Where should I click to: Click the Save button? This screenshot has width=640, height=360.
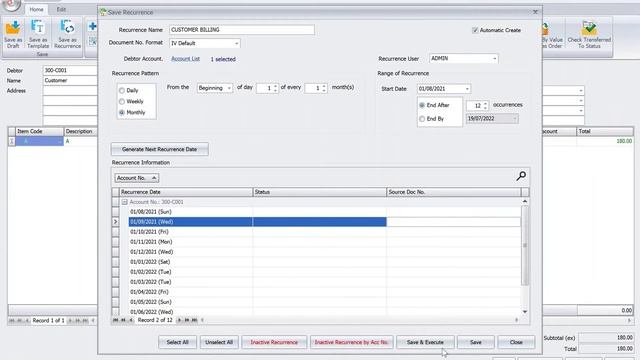[476, 342]
